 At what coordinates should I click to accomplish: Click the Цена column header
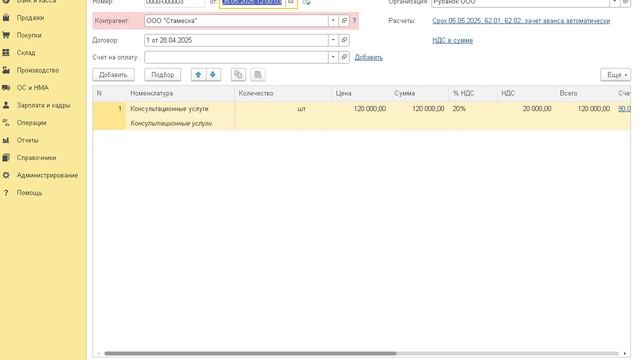coord(361,93)
